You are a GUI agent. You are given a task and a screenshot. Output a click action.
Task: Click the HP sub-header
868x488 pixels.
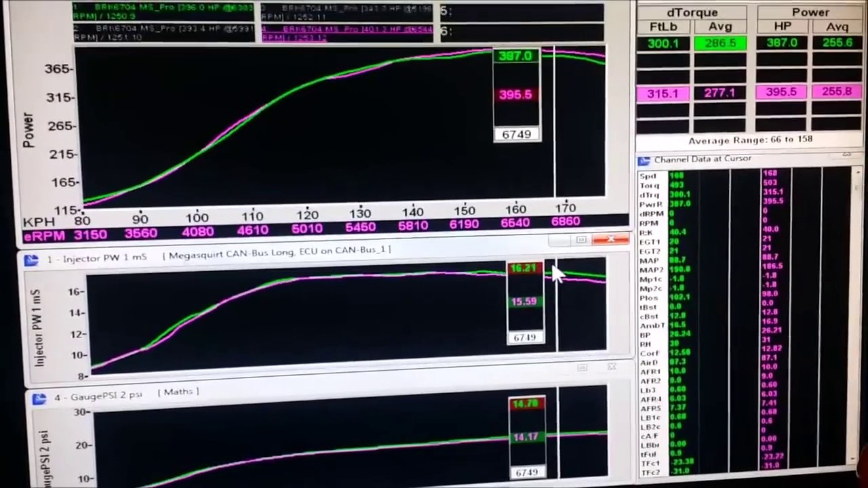click(x=782, y=27)
